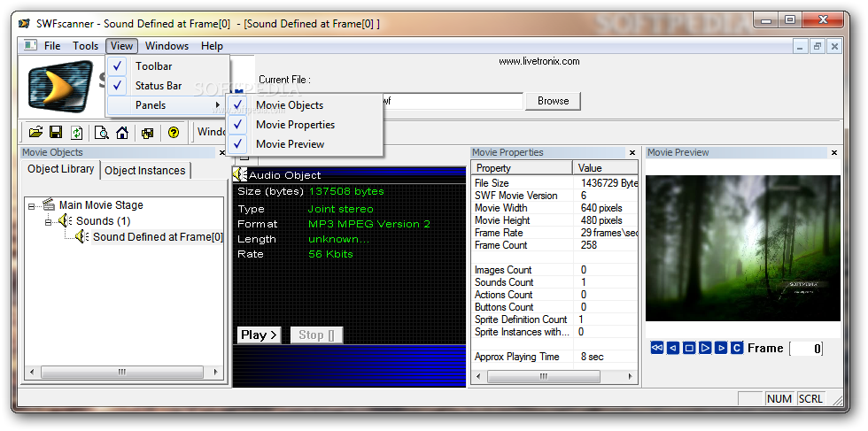Image resolution: width=868 pixels, height=431 pixels.
Task: Select the File Size property row
Action: tap(554, 183)
